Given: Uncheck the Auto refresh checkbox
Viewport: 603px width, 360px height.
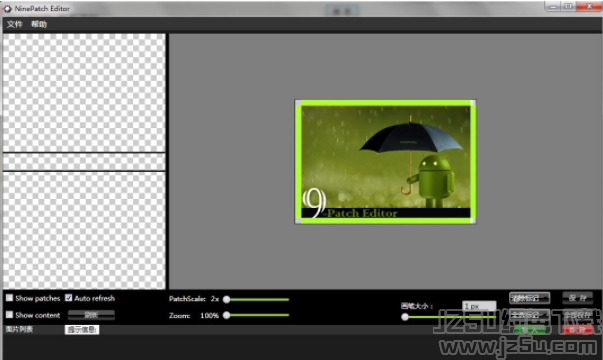Looking at the screenshot, I should coord(68,298).
